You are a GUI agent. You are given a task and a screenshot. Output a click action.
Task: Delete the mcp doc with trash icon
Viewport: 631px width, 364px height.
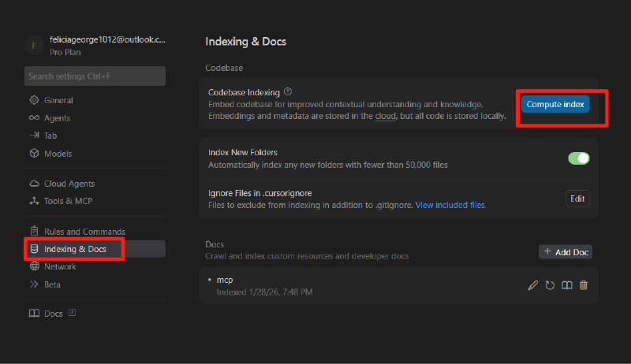click(x=584, y=285)
